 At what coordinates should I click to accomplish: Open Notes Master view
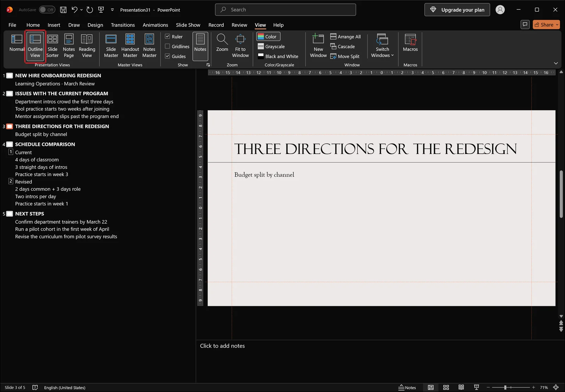pos(149,46)
